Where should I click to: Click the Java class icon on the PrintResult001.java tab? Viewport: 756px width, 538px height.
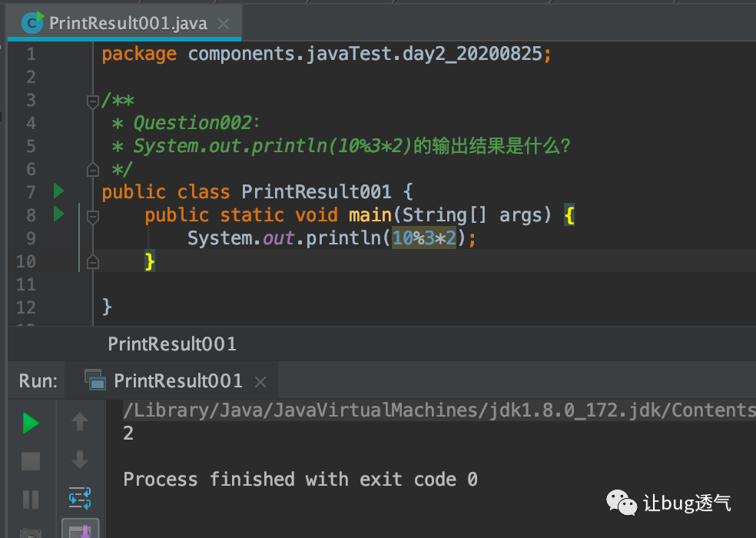pos(33,23)
